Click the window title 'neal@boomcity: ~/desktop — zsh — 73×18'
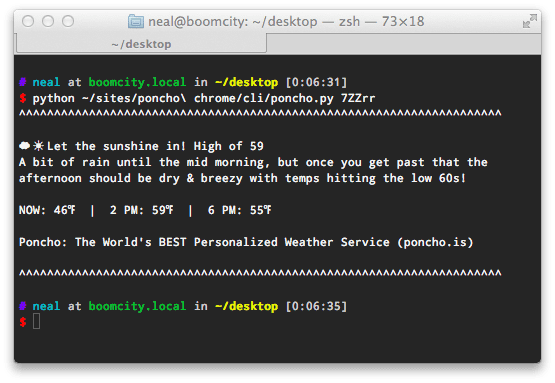 point(286,22)
